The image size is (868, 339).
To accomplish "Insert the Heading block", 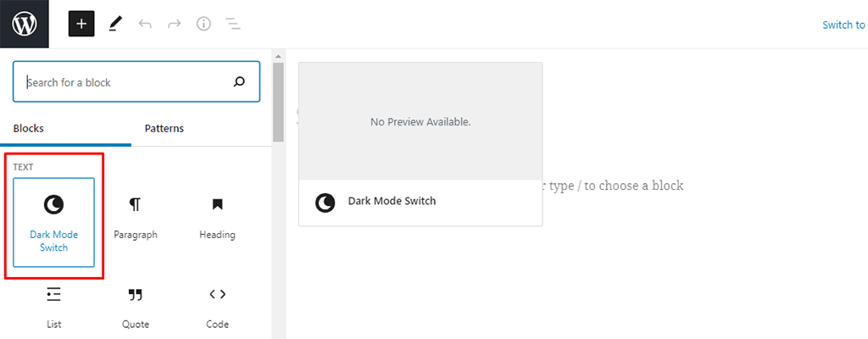I will click(217, 217).
